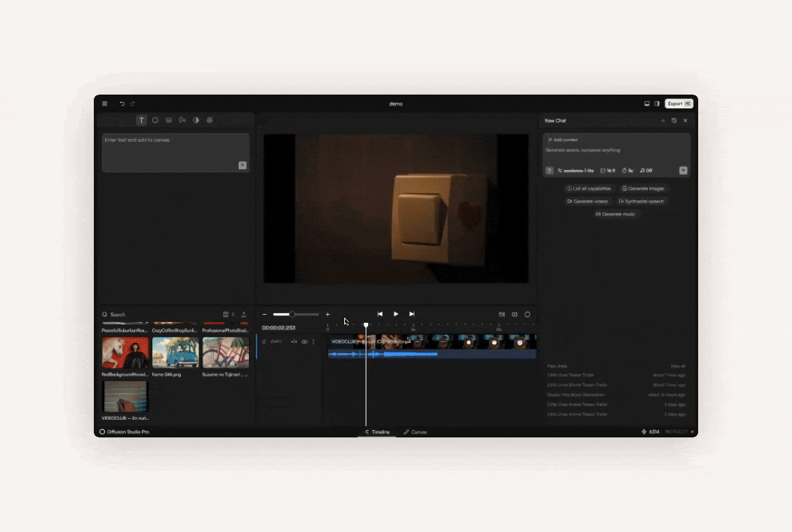Open the video track three-dot options menu
792x532 pixels.
314,342
